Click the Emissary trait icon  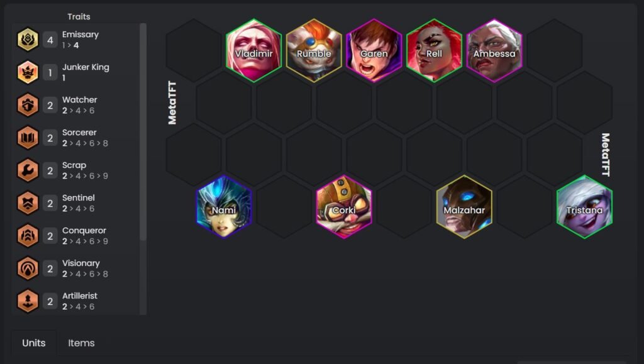coord(28,40)
